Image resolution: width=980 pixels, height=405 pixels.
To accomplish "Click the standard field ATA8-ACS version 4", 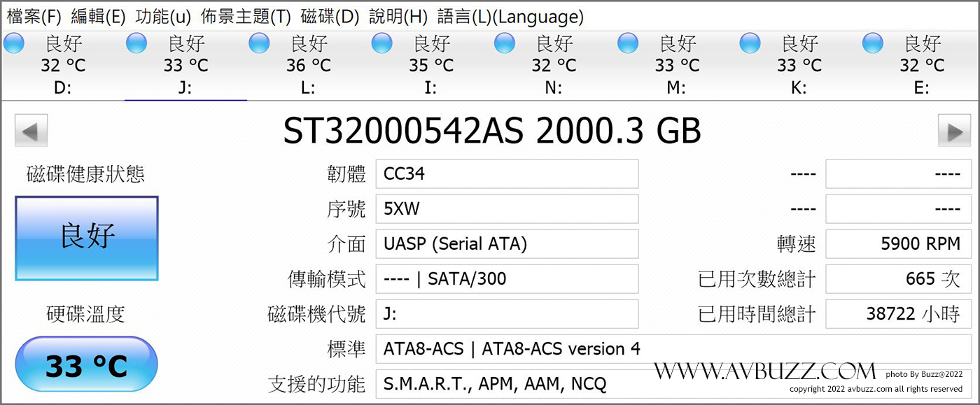I will point(673,349).
